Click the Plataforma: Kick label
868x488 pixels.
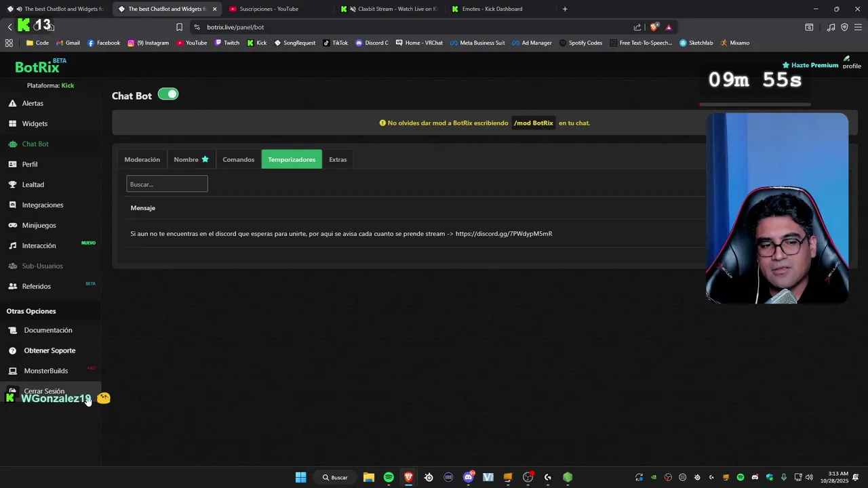(x=50, y=85)
